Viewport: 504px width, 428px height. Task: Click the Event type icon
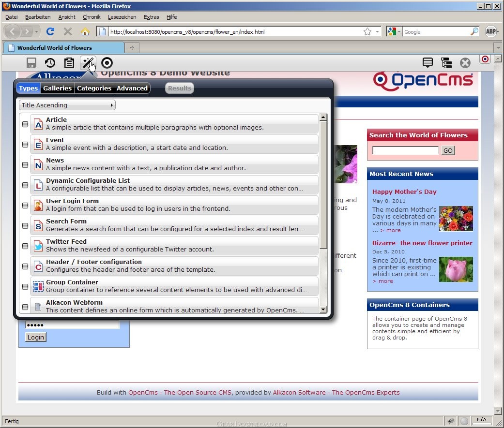point(38,145)
